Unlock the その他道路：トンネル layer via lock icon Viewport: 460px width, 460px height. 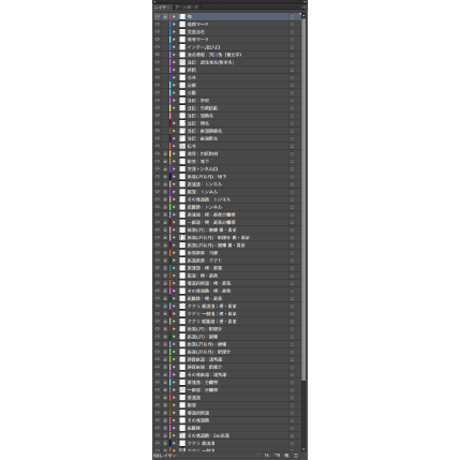[165, 199]
